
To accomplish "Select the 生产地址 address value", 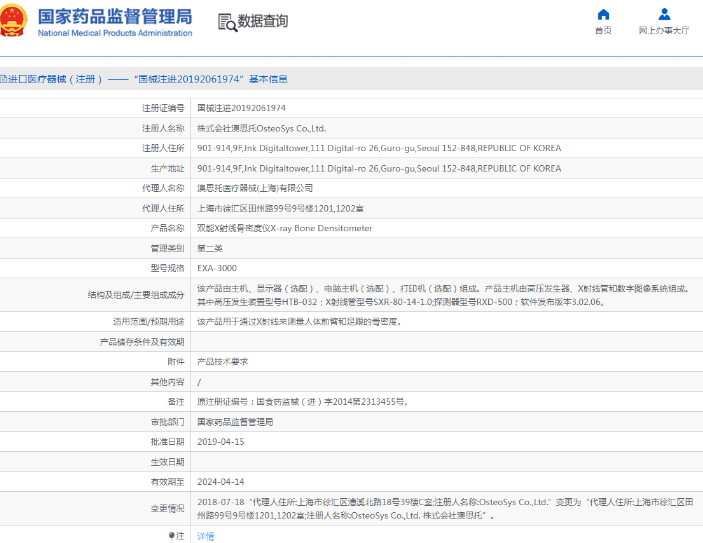I will pyautogui.click(x=379, y=168).
